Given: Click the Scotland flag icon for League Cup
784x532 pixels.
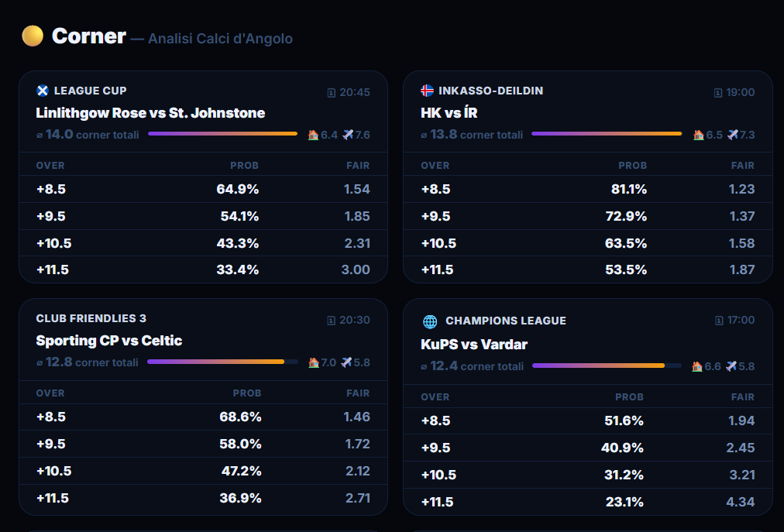Looking at the screenshot, I should click(43, 91).
